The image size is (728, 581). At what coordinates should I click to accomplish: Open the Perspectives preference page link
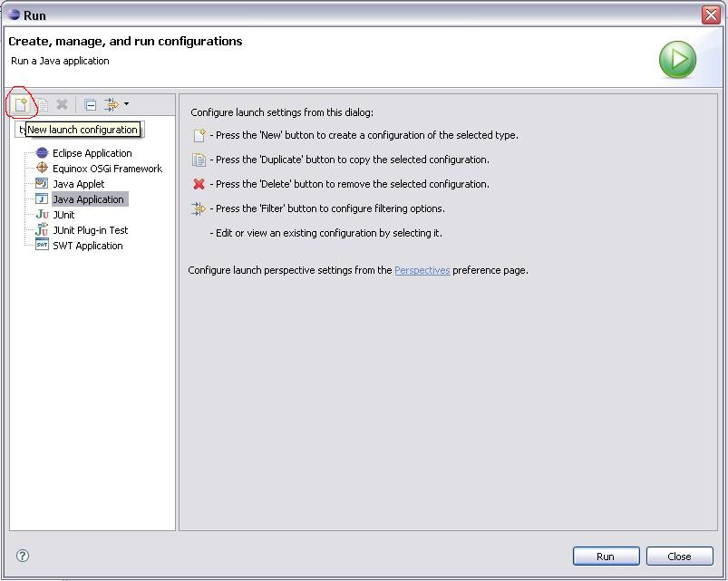click(x=422, y=270)
